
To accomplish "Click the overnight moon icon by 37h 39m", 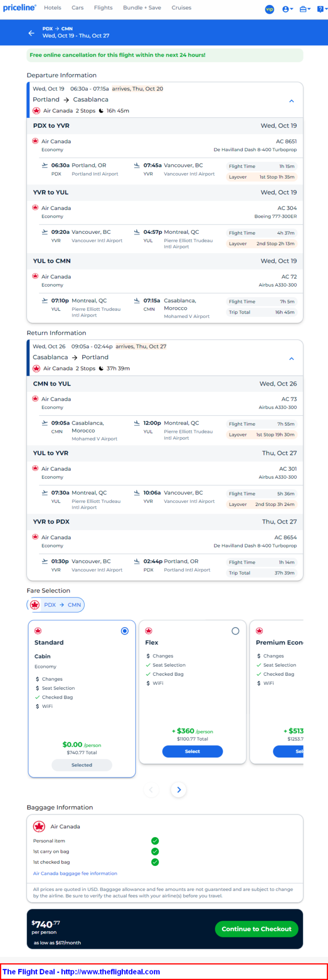I will [x=101, y=368].
